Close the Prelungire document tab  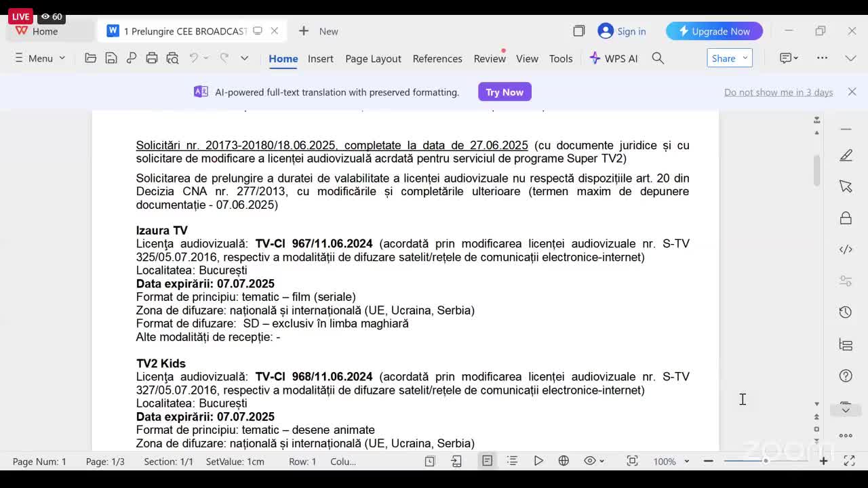pyautogui.click(x=274, y=31)
